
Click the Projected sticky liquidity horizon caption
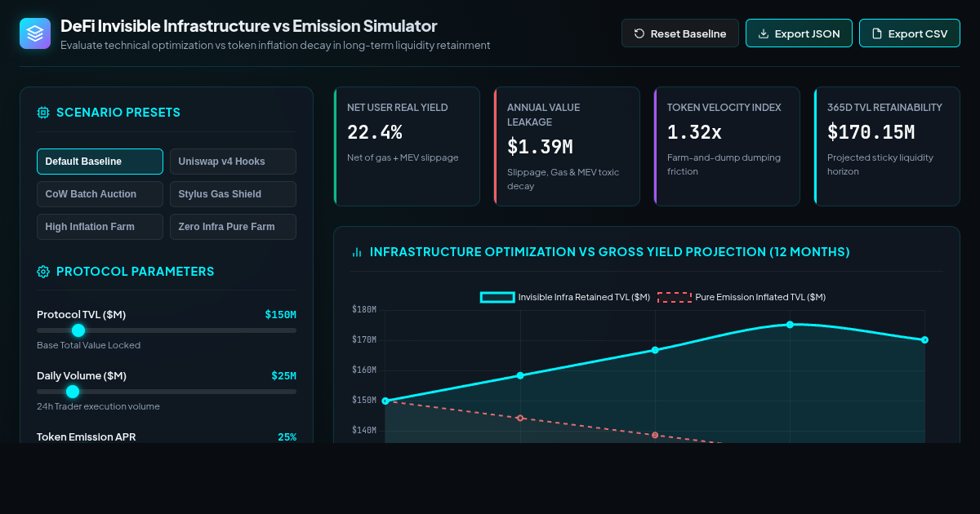(x=880, y=165)
